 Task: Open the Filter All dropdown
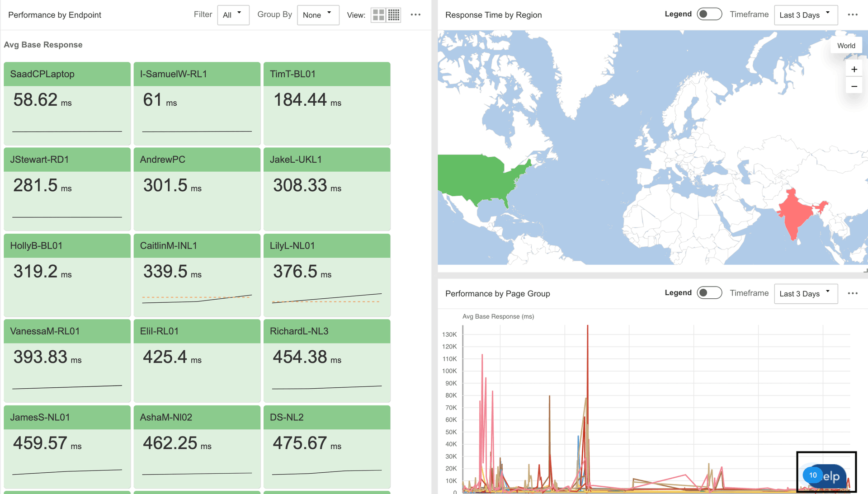click(x=233, y=15)
